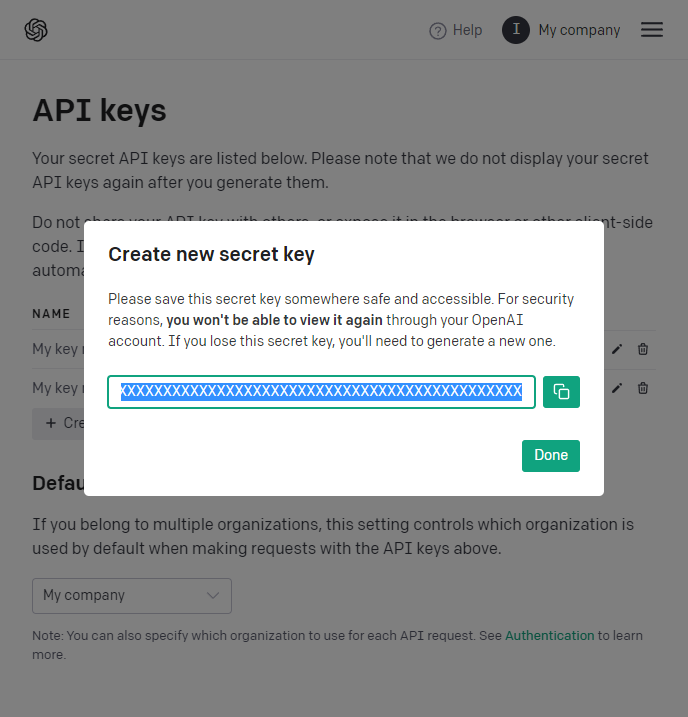Viewport: 688px width, 717px height.
Task: Edit the second key using its pencil icon
Action: [x=617, y=388]
